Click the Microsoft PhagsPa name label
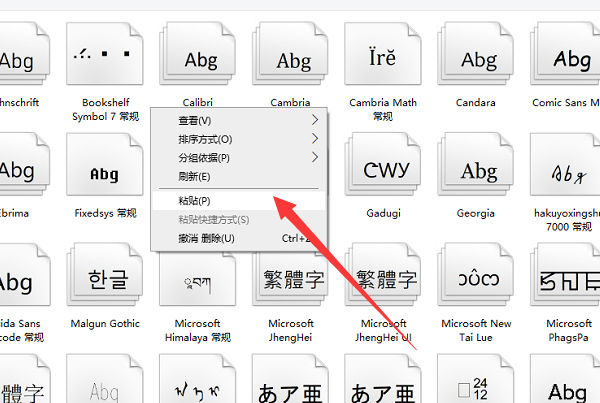 coord(569,330)
